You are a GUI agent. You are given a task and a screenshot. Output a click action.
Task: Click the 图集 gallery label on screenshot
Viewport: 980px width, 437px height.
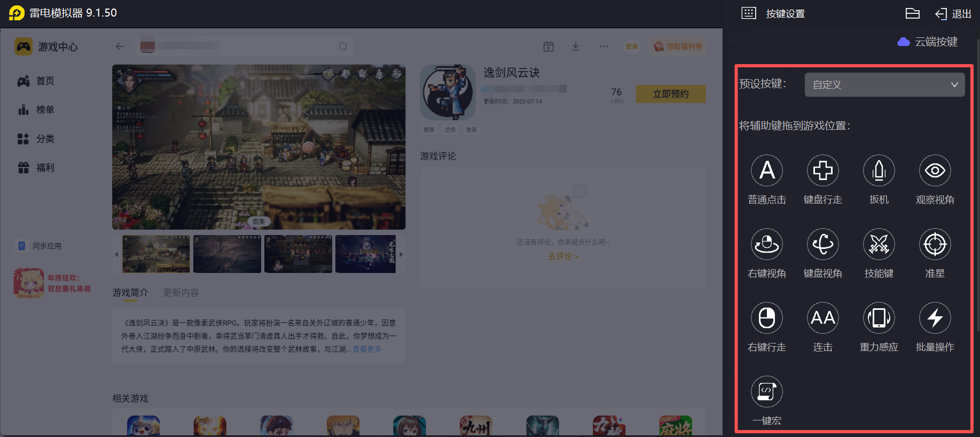(259, 221)
